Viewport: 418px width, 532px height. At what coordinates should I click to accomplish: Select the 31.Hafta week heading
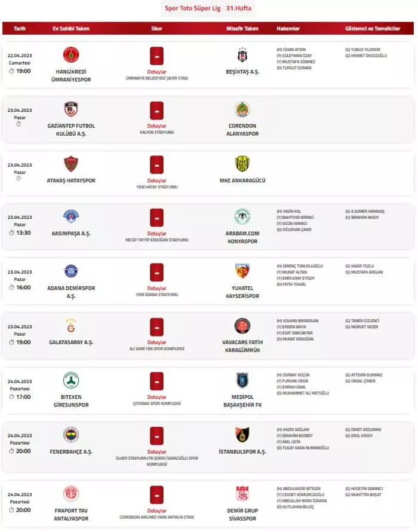tap(238, 8)
